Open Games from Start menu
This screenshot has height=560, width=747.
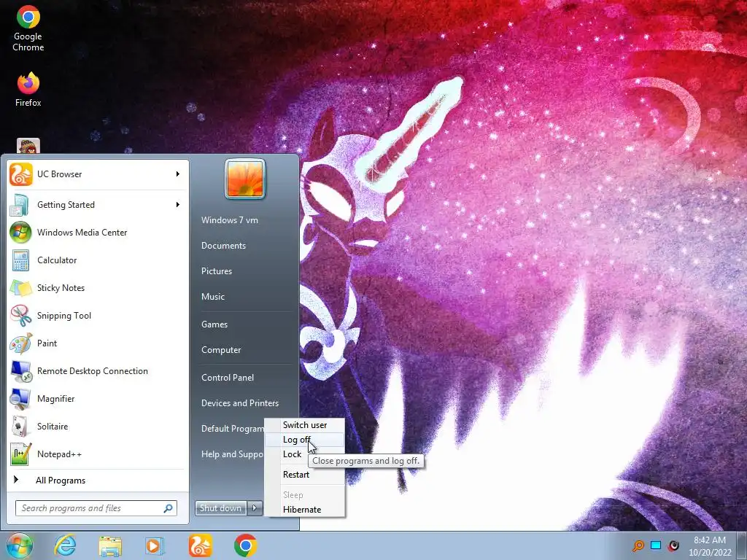click(214, 324)
